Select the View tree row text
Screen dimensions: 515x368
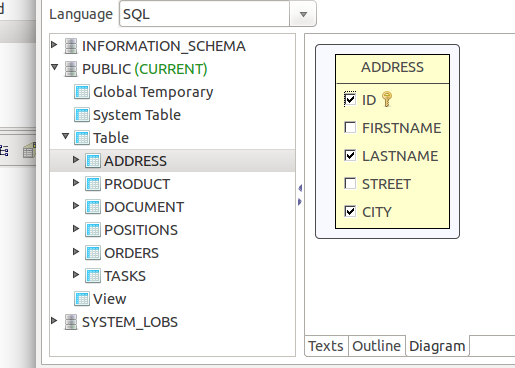[110, 299]
